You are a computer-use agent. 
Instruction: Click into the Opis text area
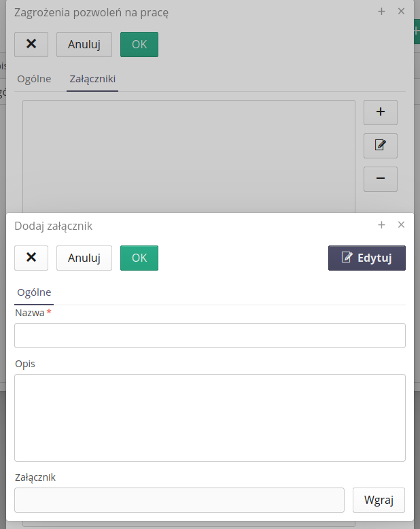pyautogui.click(x=210, y=417)
